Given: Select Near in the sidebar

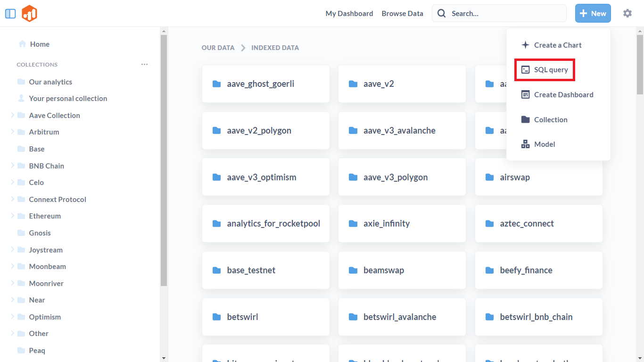Looking at the screenshot, I should (37, 300).
